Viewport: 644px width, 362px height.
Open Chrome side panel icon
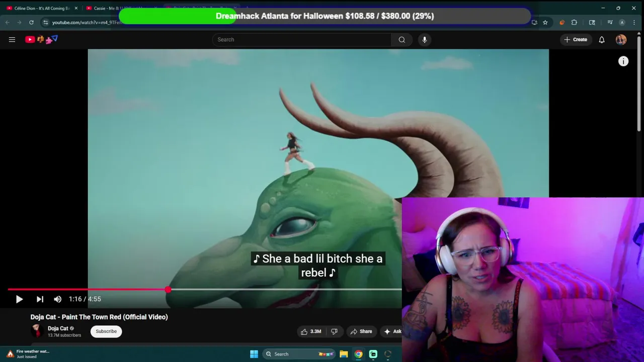click(x=592, y=22)
